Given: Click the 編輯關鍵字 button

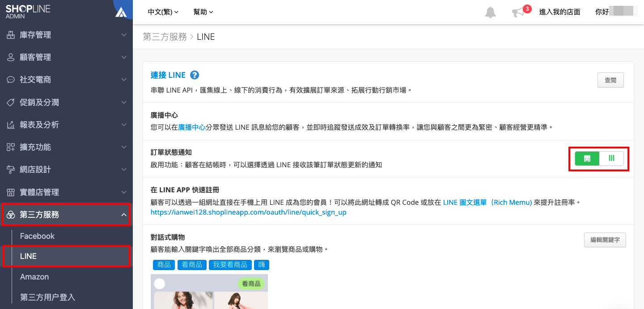Looking at the screenshot, I should coord(605,240).
